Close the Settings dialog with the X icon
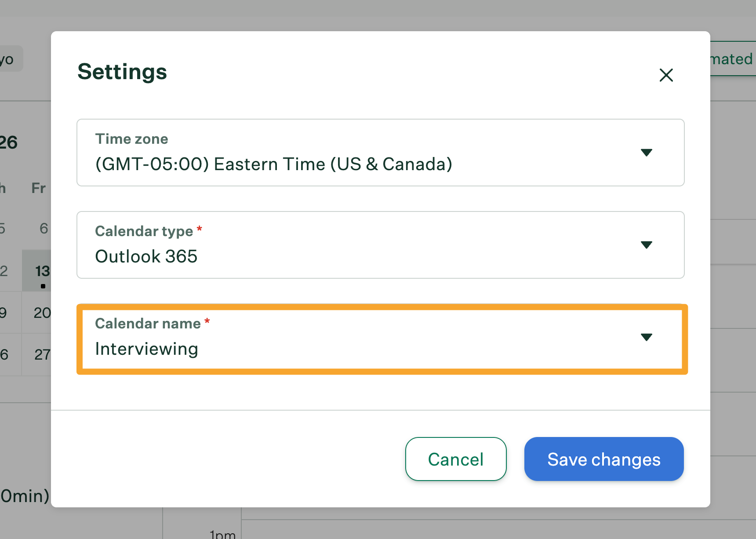The height and width of the screenshot is (539, 756). pos(666,75)
